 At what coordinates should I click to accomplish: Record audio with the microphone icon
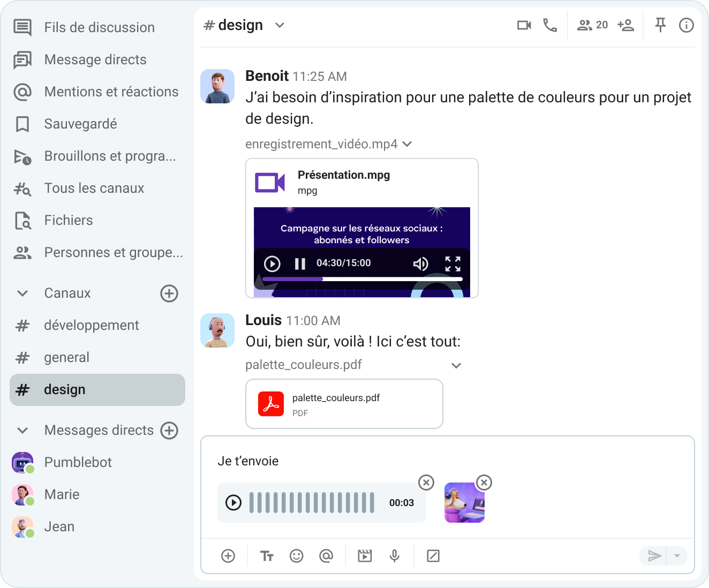pos(395,556)
